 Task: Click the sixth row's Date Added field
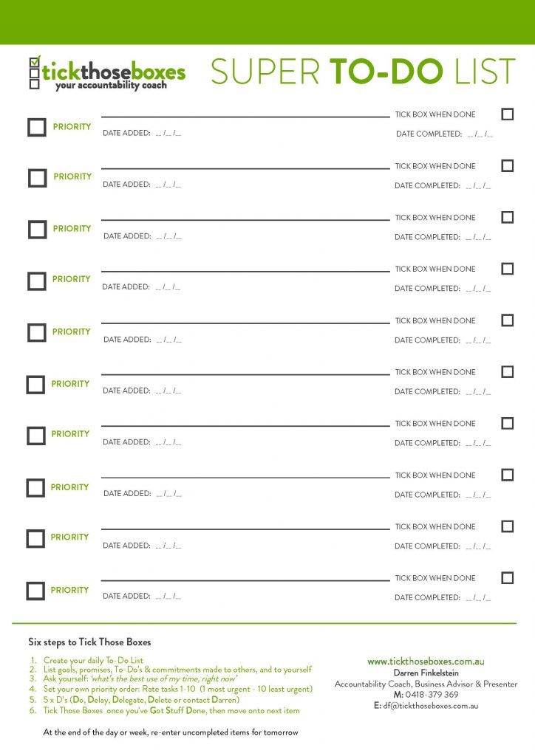pyautogui.click(x=168, y=391)
